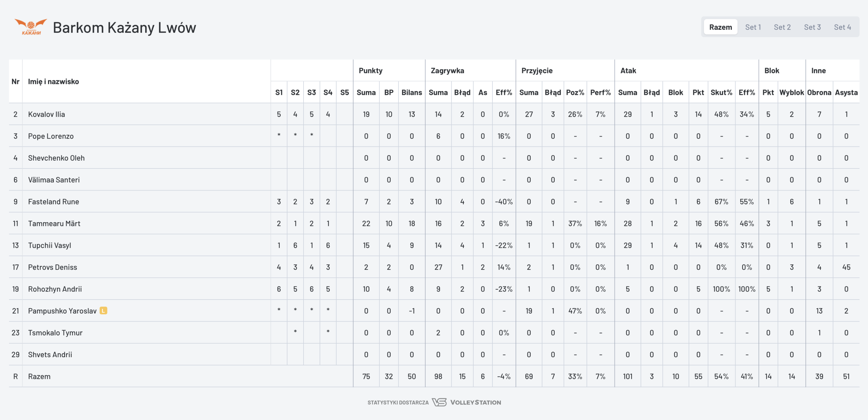
Task: Click the Tupchii Vasyl name
Action: click(49, 245)
